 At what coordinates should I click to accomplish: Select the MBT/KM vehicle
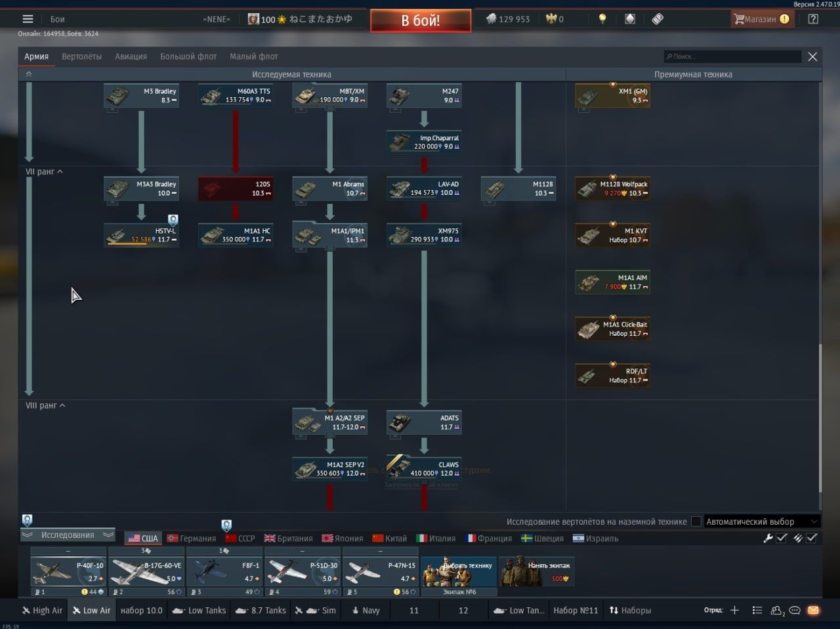tap(330, 96)
